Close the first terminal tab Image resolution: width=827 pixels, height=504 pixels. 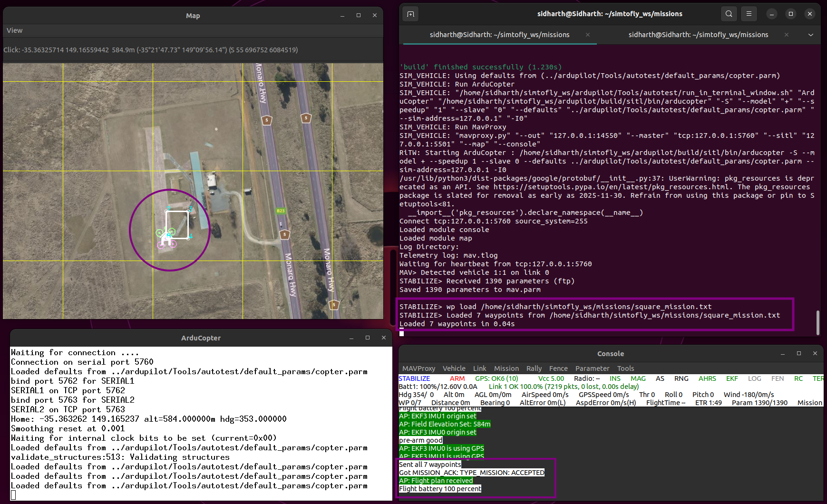pyautogui.click(x=588, y=35)
